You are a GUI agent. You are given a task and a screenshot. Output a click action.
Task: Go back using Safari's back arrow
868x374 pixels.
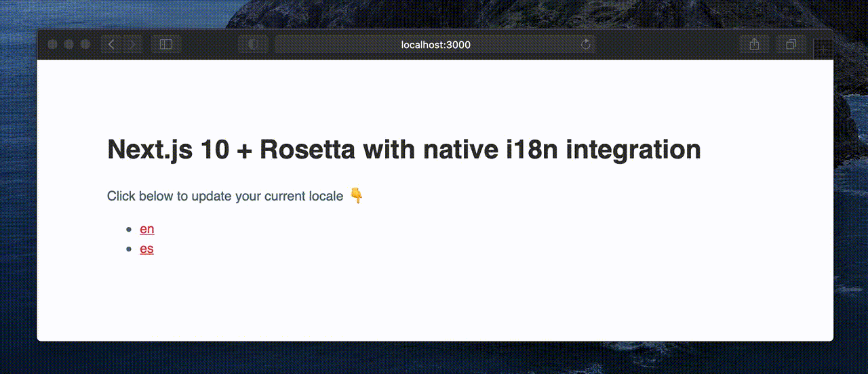pyautogui.click(x=112, y=45)
